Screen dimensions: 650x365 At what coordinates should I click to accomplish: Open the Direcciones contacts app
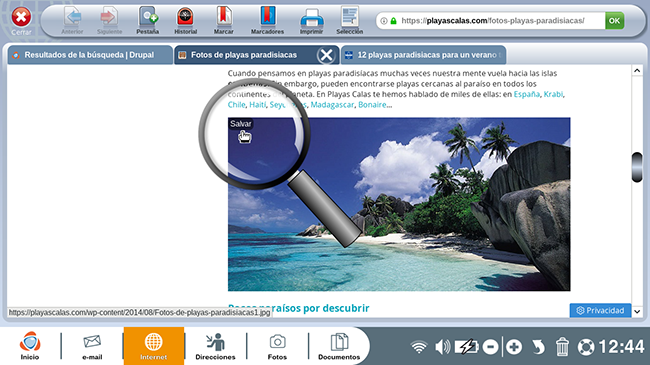tap(215, 346)
